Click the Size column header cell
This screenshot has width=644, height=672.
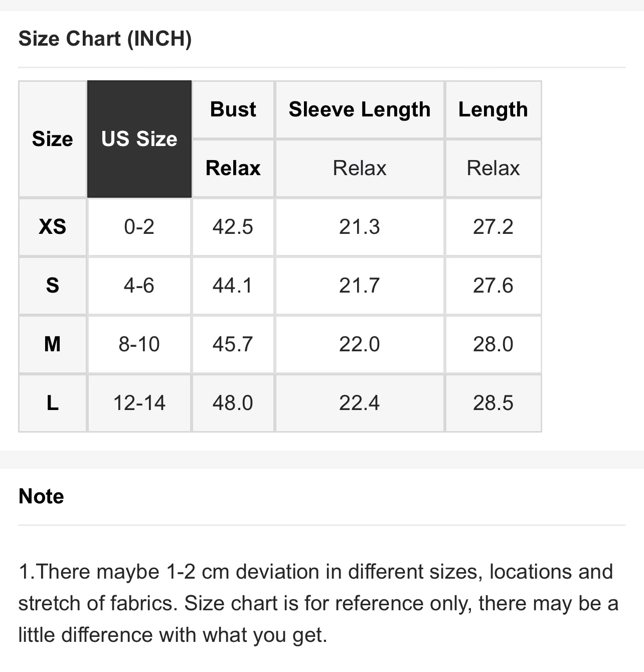pyautogui.click(x=52, y=139)
